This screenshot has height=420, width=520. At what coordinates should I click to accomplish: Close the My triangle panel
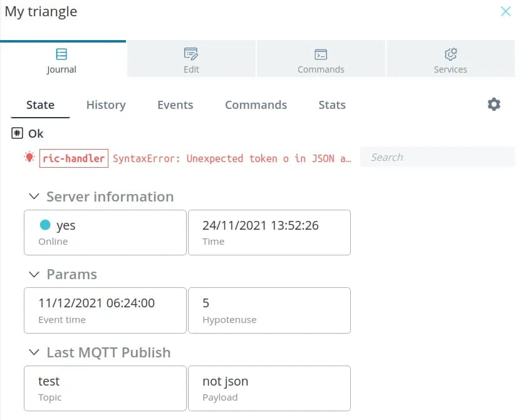pyautogui.click(x=505, y=11)
